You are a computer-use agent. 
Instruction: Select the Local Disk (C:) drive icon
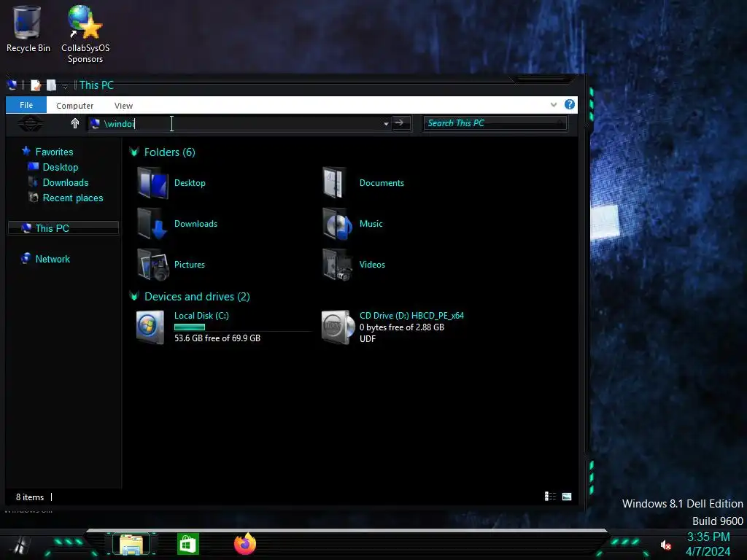click(150, 327)
